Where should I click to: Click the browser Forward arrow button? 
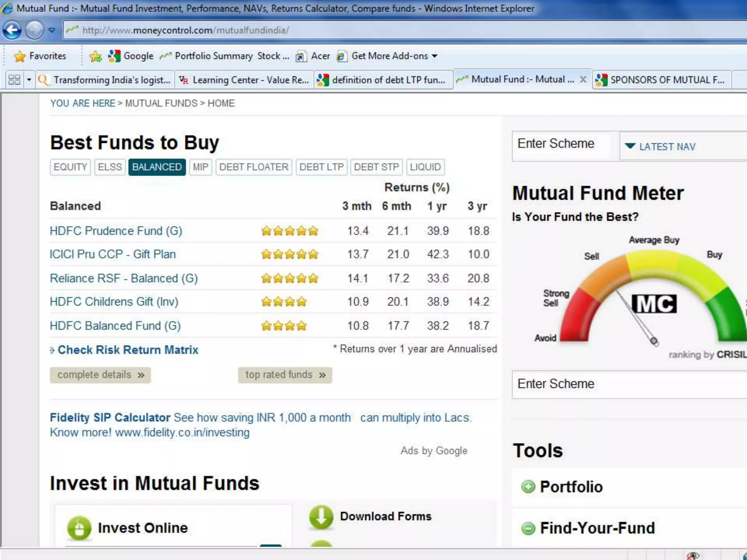(x=35, y=30)
